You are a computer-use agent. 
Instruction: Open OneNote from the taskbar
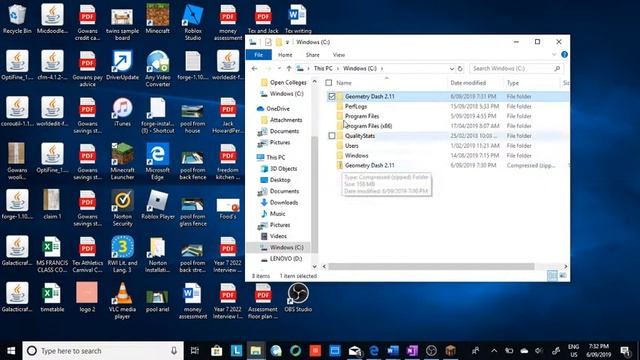(412, 351)
